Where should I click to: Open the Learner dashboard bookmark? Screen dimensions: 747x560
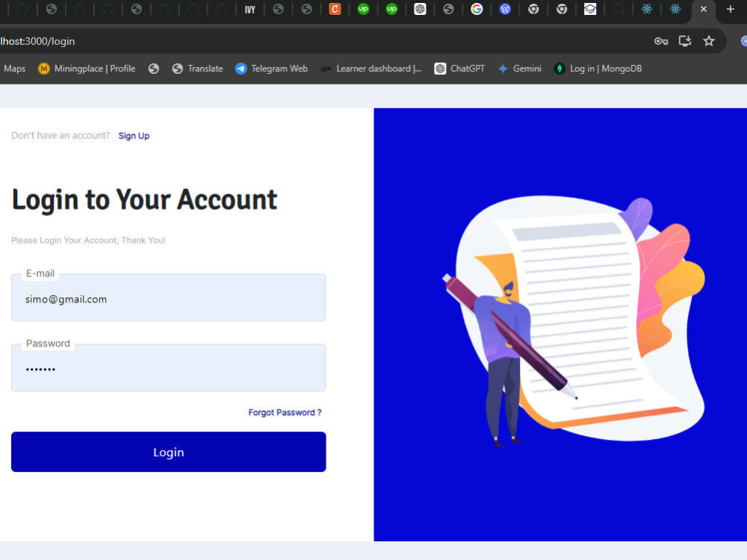click(371, 69)
